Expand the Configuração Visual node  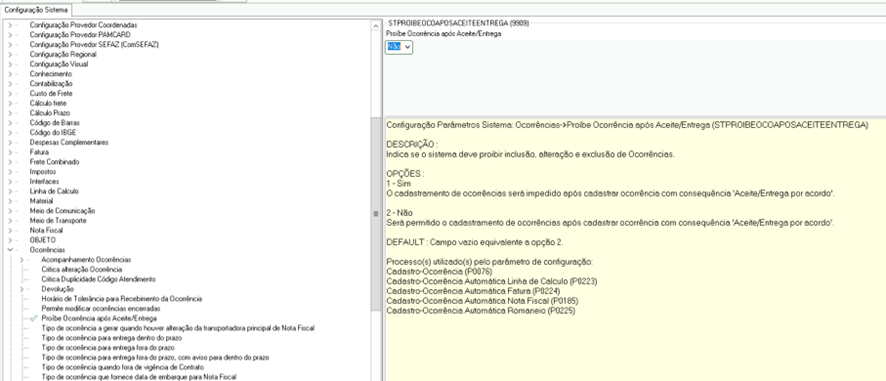pyautogui.click(x=10, y=64)
